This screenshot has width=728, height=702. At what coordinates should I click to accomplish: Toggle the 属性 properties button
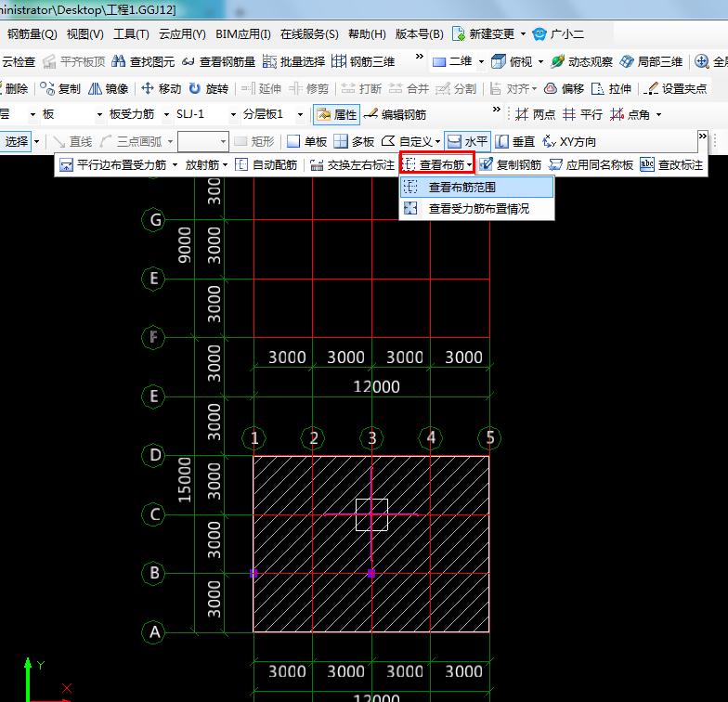click(x=336, y=115)
